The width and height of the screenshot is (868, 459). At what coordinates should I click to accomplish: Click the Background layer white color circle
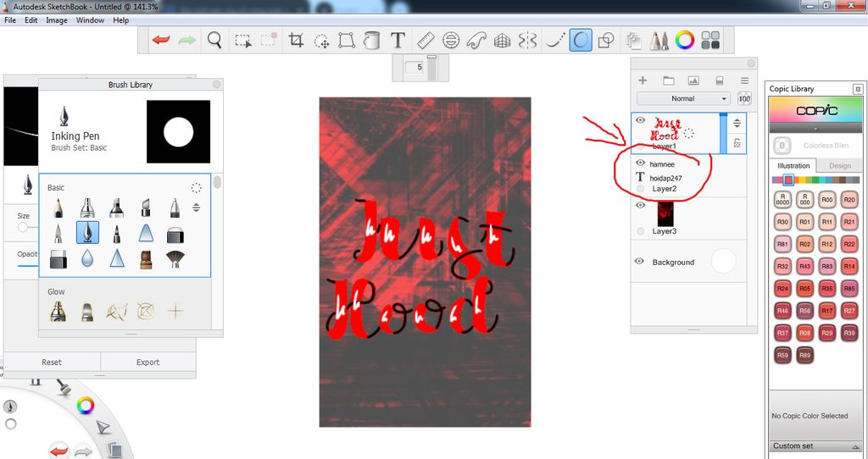724,261
